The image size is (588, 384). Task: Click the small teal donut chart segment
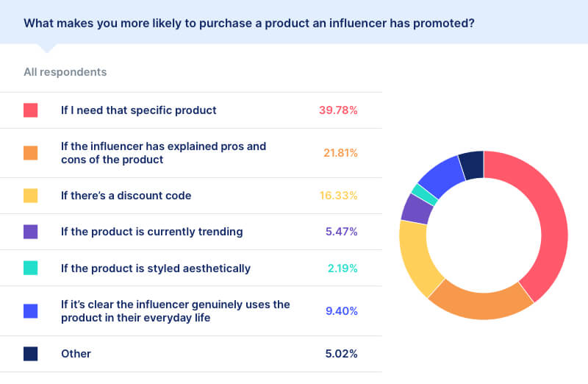tap(424, 194)
